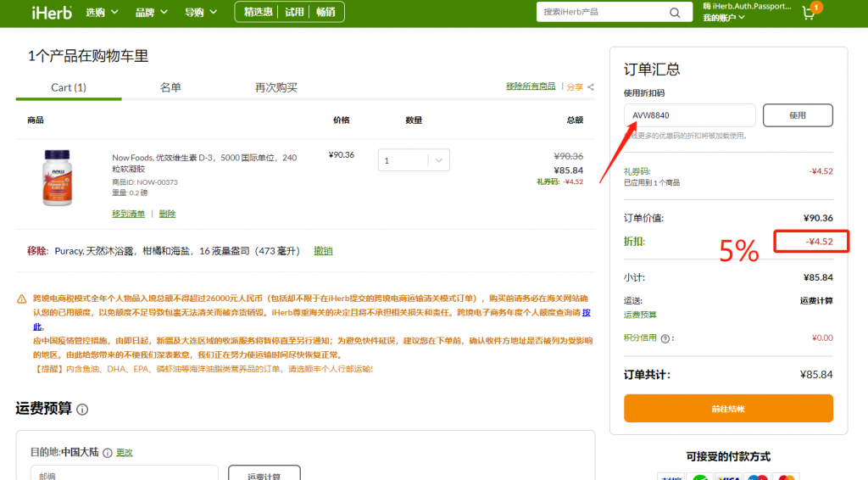Expand the 品牌 menu
Screen dimensions: 868x480
pyautogui.click(x=151, y=12)
